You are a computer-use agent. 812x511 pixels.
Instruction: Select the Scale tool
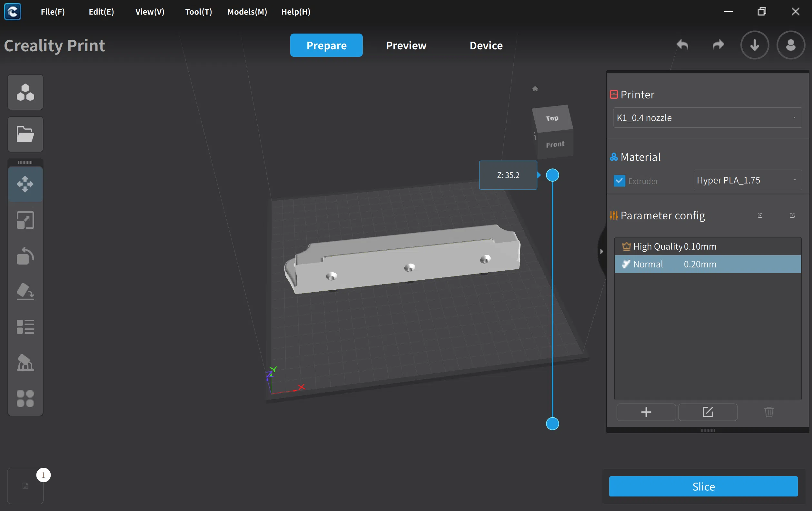point(25,220)
